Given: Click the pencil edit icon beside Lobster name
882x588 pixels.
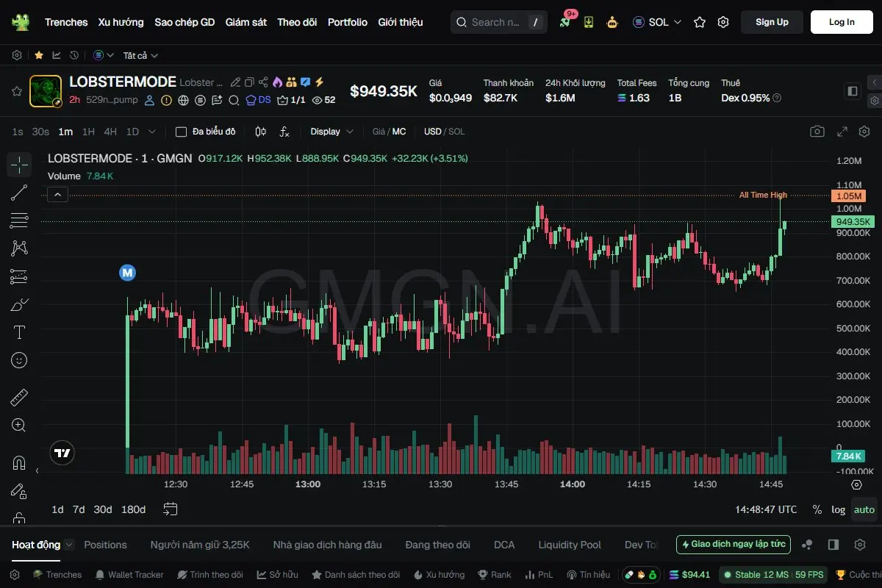Looking at the screenshot, I should click(x=235, y=82).
